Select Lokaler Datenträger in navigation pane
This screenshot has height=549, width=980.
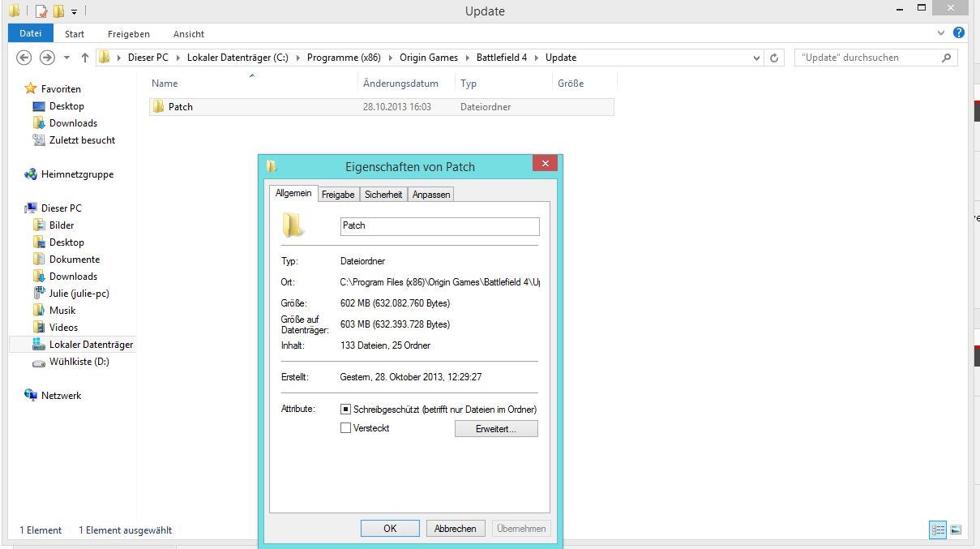(91, 345)
